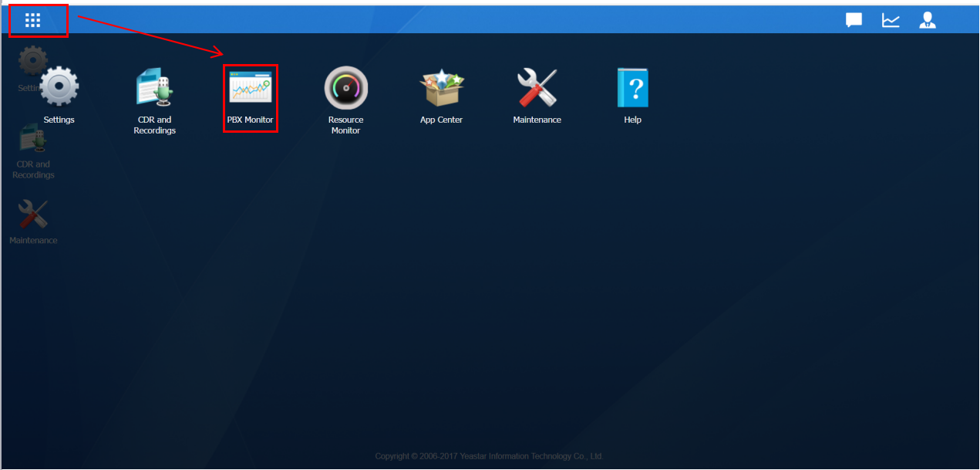This screenshot has height=470, width=980.
Task: Click the Yeastar copyright footer text
Action: coord(489,456)
